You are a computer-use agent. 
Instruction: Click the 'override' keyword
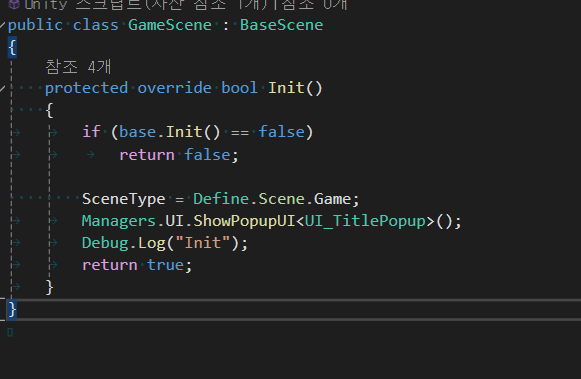(x=174, y=88)
